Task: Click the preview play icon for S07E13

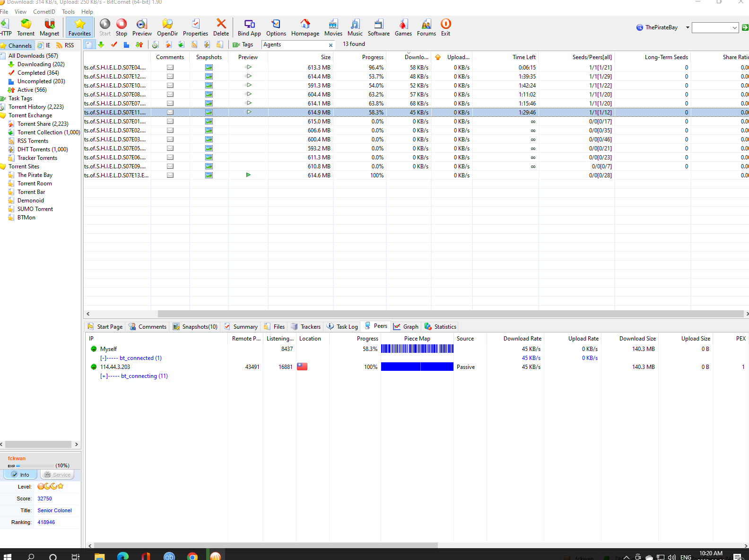Action: [248, 175]
